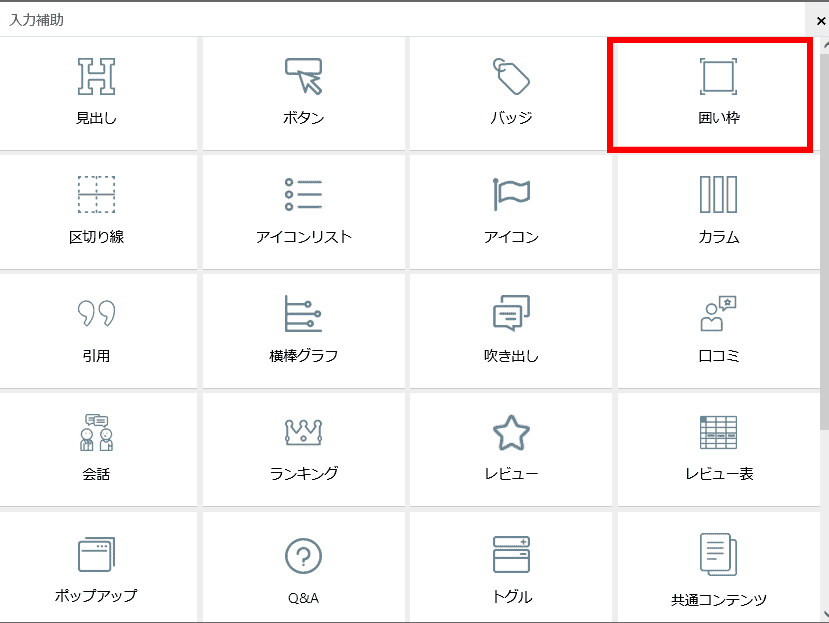Add a 口コミ review testimonial element

717,313
